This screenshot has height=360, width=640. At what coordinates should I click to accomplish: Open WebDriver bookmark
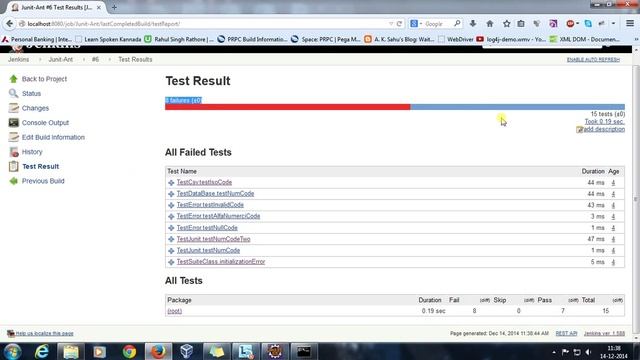point(456,39)
